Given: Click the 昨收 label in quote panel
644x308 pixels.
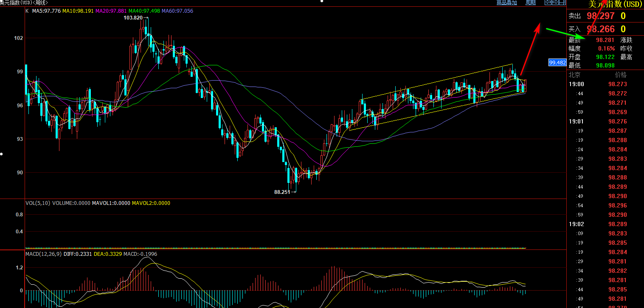Looking at the screenshot, I should pos(626,48).
